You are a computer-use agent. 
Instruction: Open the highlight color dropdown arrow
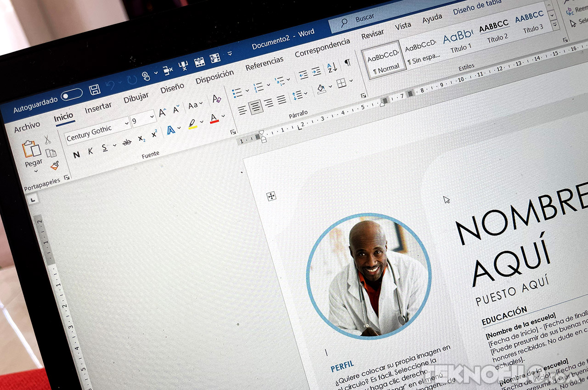[x=201, y=122]
